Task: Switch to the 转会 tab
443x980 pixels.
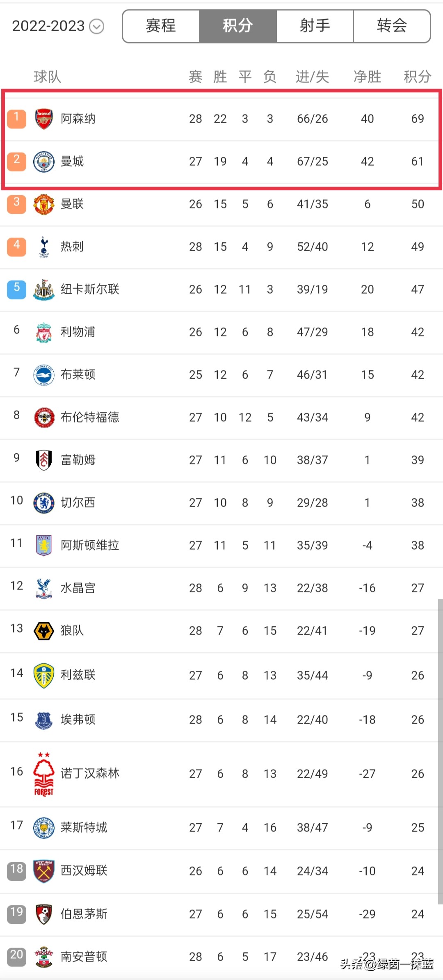Action: click(392, 26)
